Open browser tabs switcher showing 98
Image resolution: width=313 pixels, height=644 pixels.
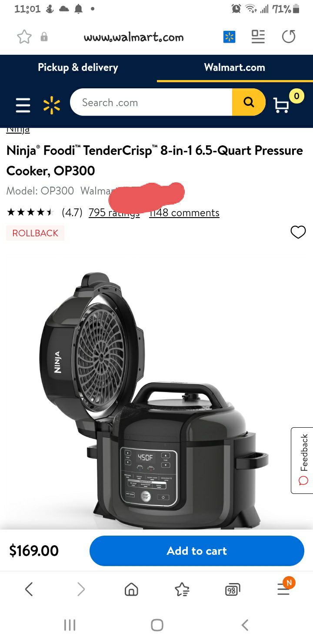(x=233, y=590)
